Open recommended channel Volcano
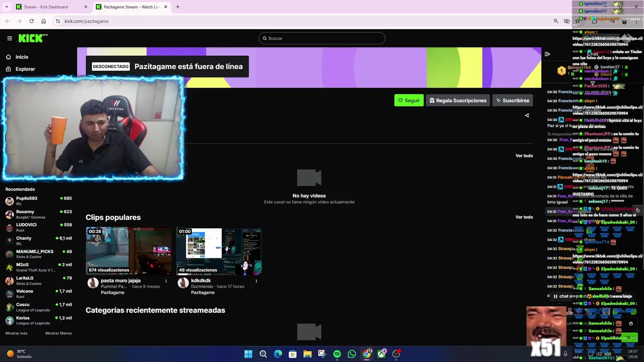 pos(39,294)
